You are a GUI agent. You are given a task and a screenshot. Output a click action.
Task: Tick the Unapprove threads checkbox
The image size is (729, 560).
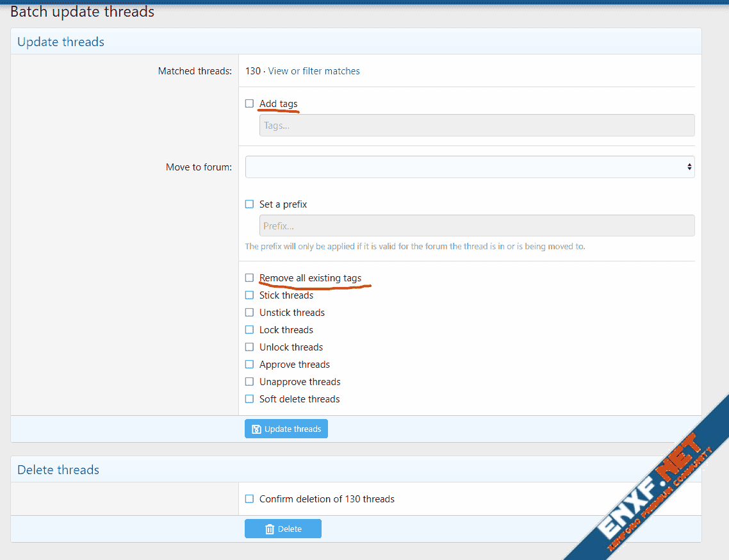pos(250,382)
